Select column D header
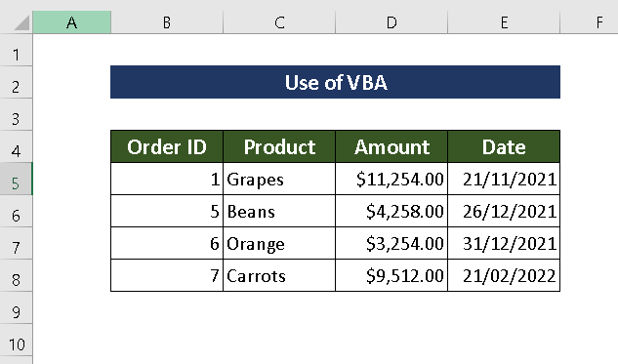618x364 pixels. click(x=391, y=22)
